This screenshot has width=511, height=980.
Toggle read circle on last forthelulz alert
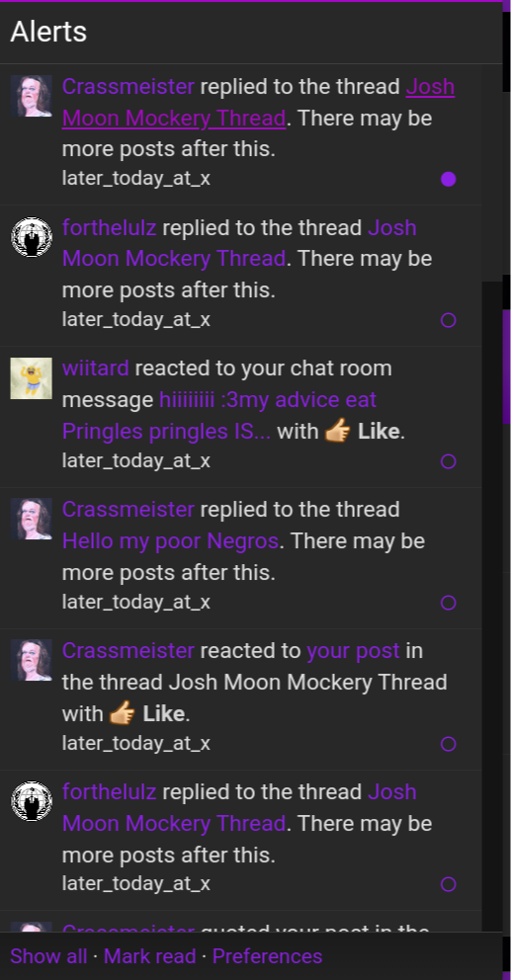pos(448,884)
